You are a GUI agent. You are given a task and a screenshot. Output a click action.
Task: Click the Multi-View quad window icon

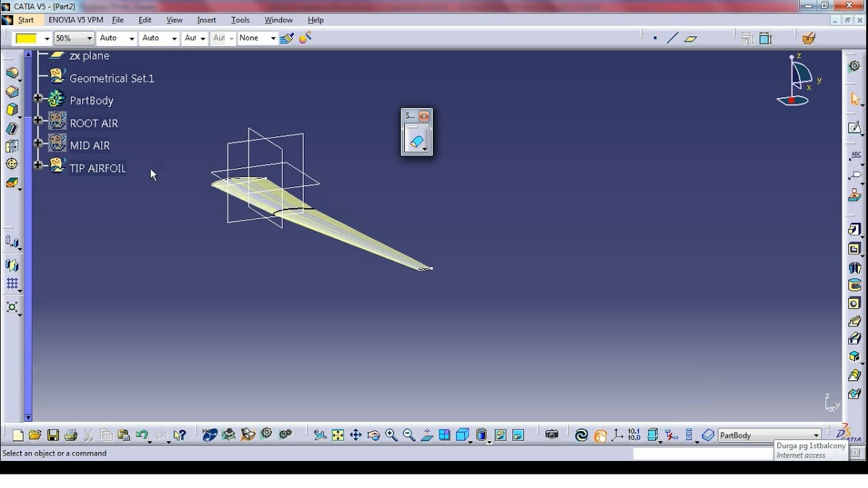click(444, 435)
